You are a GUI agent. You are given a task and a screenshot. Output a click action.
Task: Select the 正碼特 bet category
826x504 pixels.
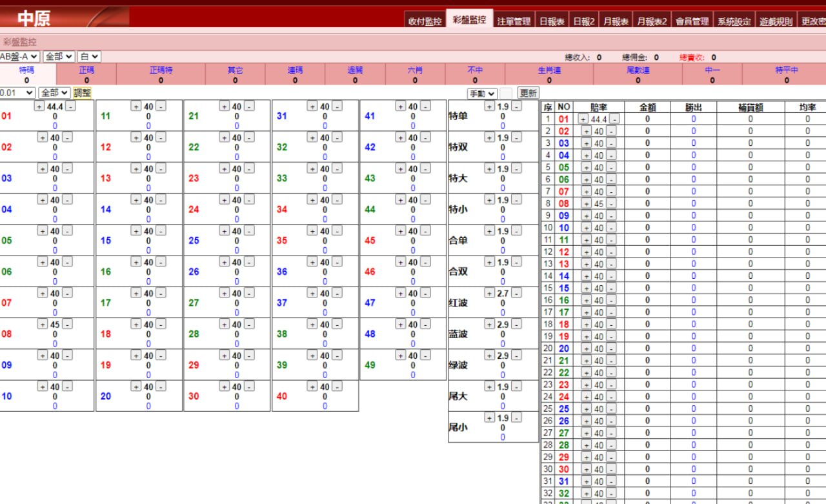point(161,70)
